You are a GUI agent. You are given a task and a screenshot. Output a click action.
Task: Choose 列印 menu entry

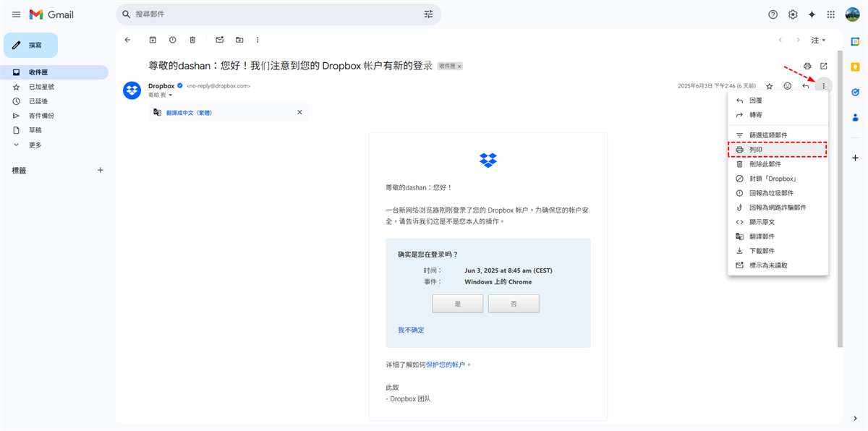(778, 150)
